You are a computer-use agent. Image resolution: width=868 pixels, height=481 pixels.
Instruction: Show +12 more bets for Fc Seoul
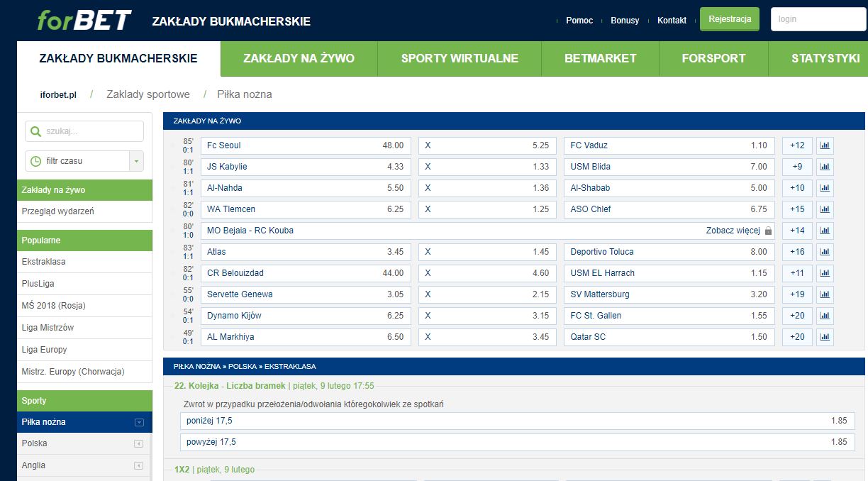coord(797,145)
